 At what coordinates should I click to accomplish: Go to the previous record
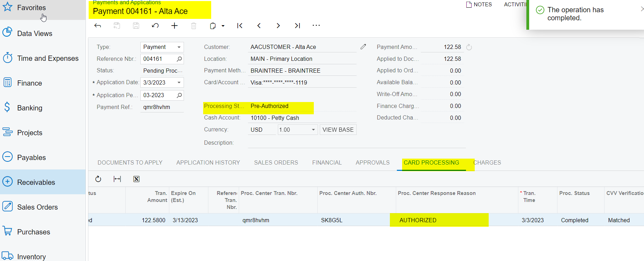coord(259,26)
